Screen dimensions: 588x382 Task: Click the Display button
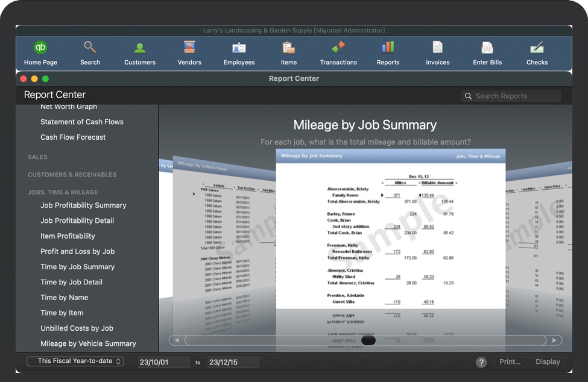(x=548, y=362)
